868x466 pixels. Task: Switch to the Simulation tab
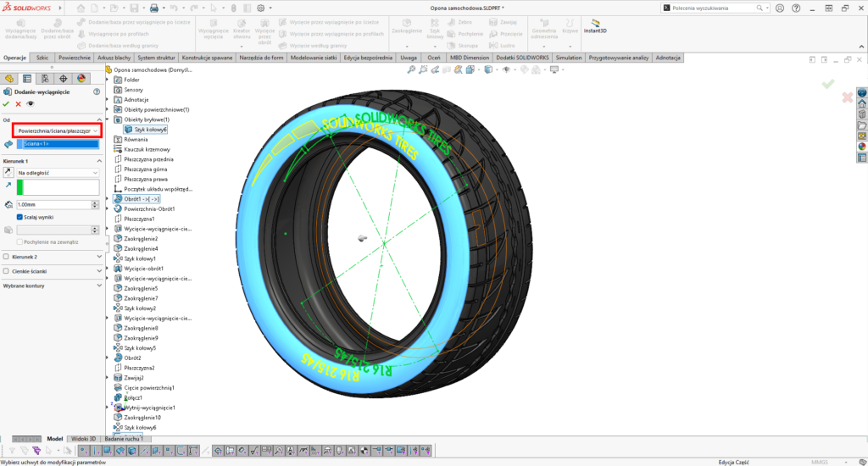pyautogui.click(x=569, y=58)
